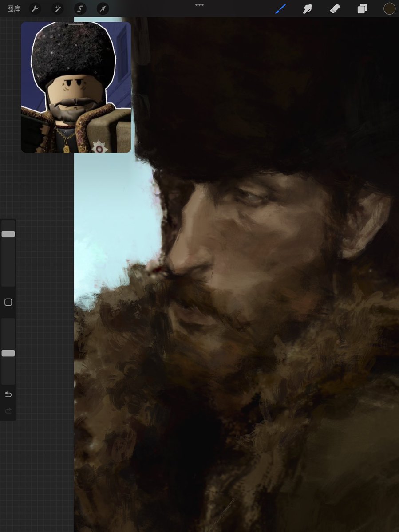The image size is (399, 532).
Task: Tap the undo arrow
Action: point(8,394)
